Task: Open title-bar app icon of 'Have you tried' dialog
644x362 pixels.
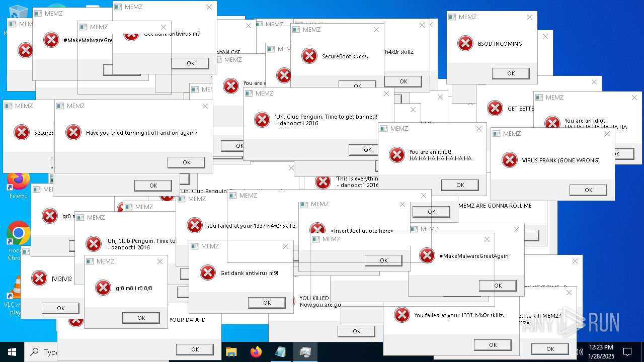Action: pos(61,106)
